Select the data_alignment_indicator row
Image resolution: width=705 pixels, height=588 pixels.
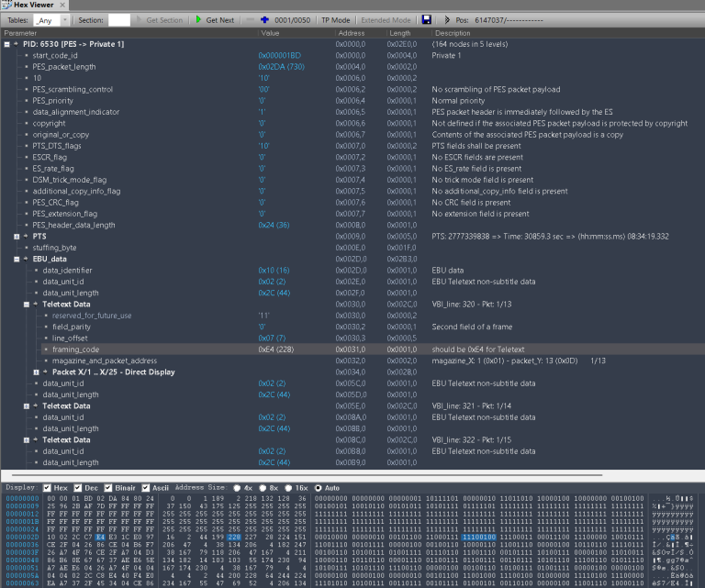(x=352, y=112)
